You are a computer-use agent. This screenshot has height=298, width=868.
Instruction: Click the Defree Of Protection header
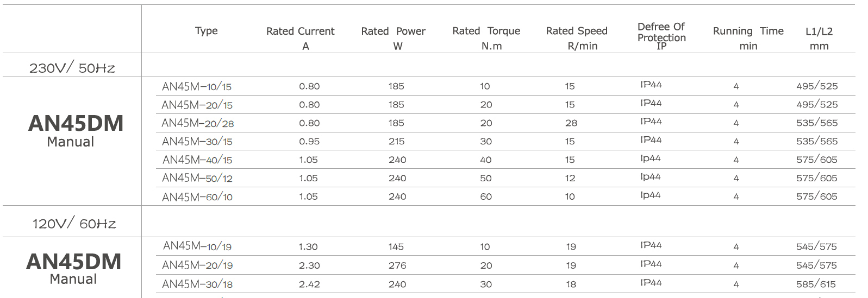661,36
